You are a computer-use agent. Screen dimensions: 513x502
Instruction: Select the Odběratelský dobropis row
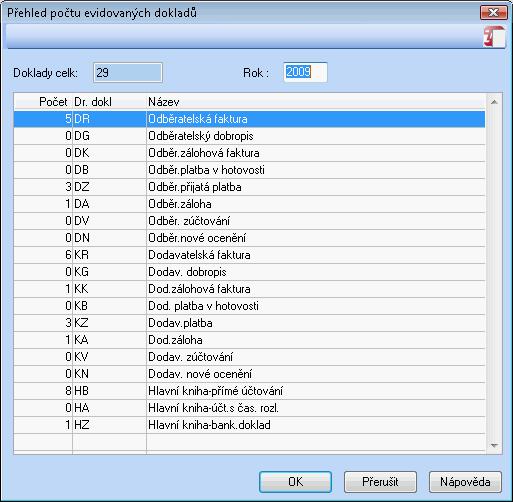[249, 136]
